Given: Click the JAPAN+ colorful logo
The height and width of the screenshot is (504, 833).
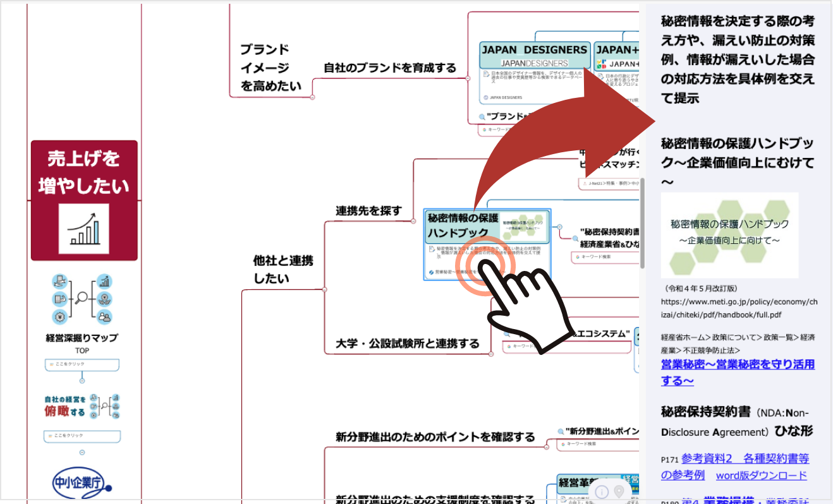Looking at the screenshot, I should click(x=601, y=64).
